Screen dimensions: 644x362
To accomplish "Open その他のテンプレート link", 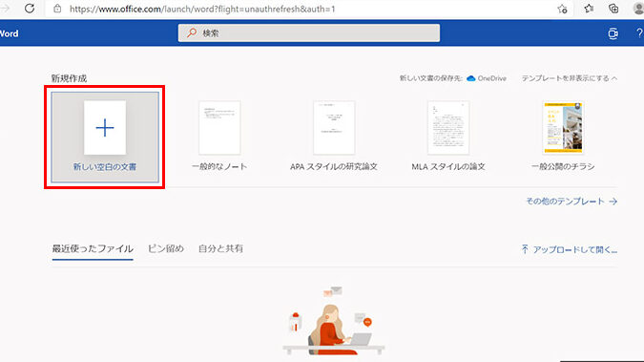I will (x=571, y=202).
